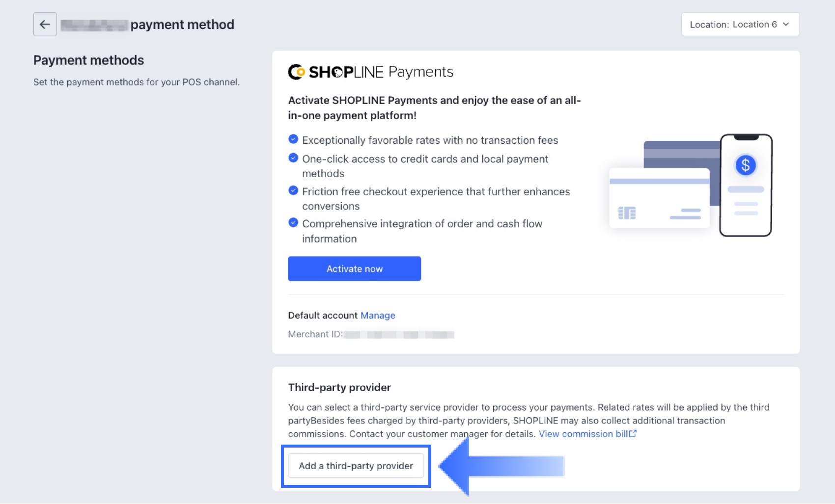Screen dimensions: 835x504
Task: Click the checkmark beside Friction free checkout
Action: 293,190
